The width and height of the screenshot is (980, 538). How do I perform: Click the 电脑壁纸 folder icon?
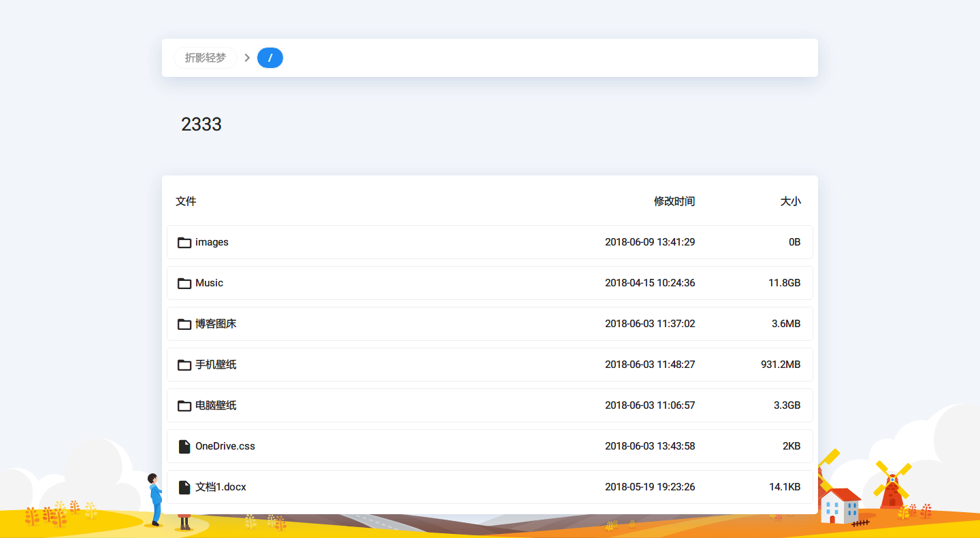184,405
